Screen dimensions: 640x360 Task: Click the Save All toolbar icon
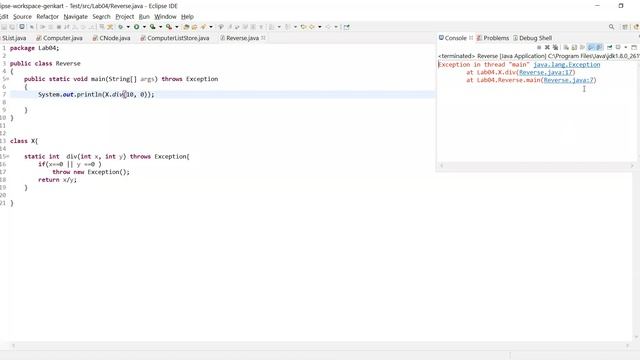click(12, 27)
